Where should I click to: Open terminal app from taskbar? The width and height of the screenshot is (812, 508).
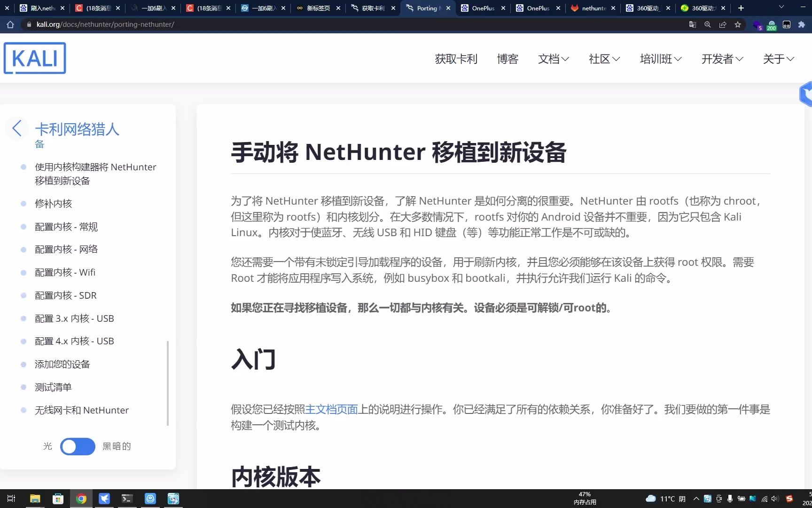(127, 499)
